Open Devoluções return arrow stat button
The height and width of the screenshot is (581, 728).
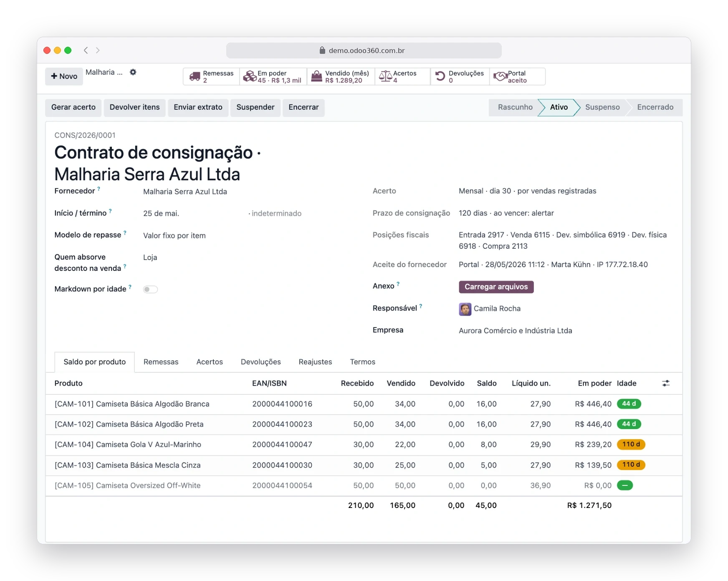pos(460,77)
